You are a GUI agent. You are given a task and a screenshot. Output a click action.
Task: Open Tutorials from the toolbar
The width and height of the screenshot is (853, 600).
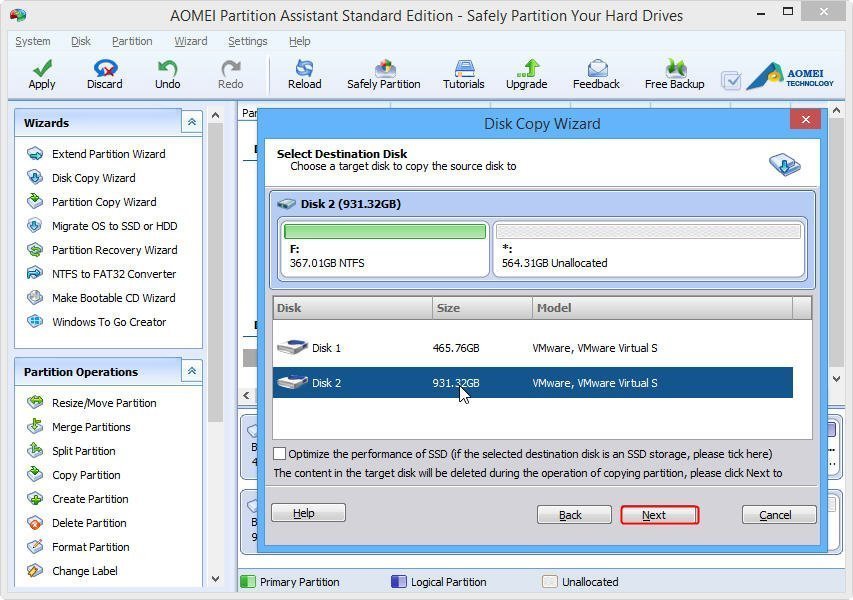(x=463, y=75)
